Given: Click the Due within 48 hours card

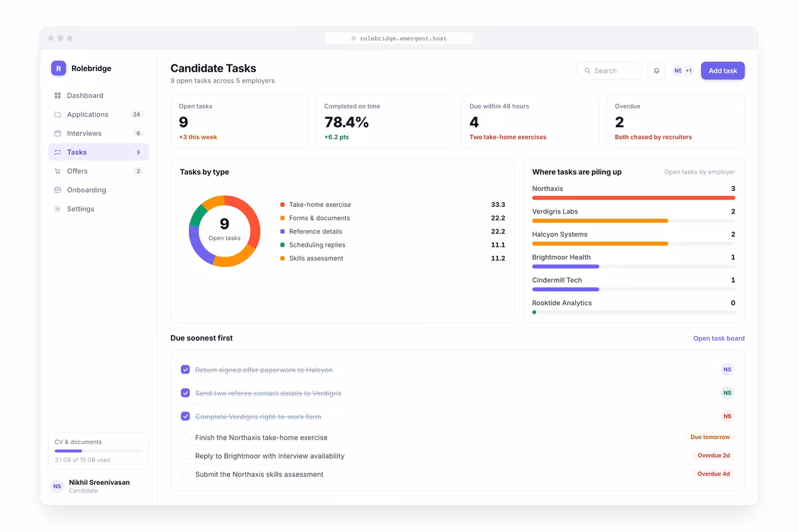Looking at the screenshot, I should coord(531,121).
